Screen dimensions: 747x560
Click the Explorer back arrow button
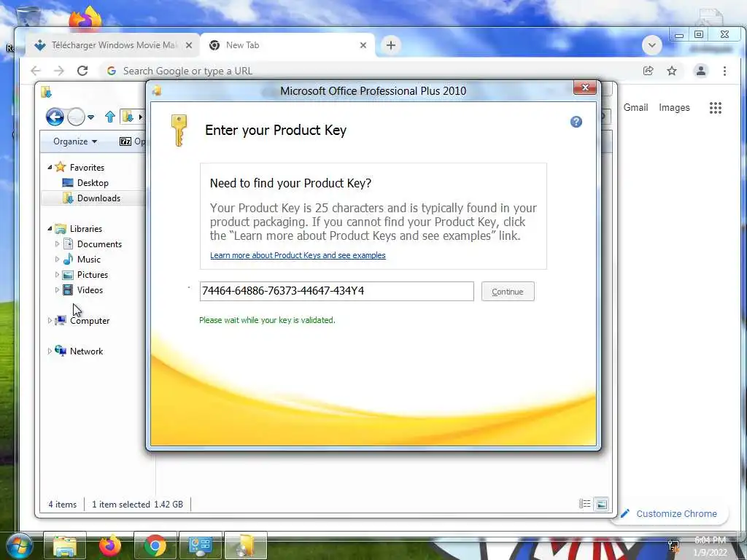pyautogui.click(x=55, y=116)
